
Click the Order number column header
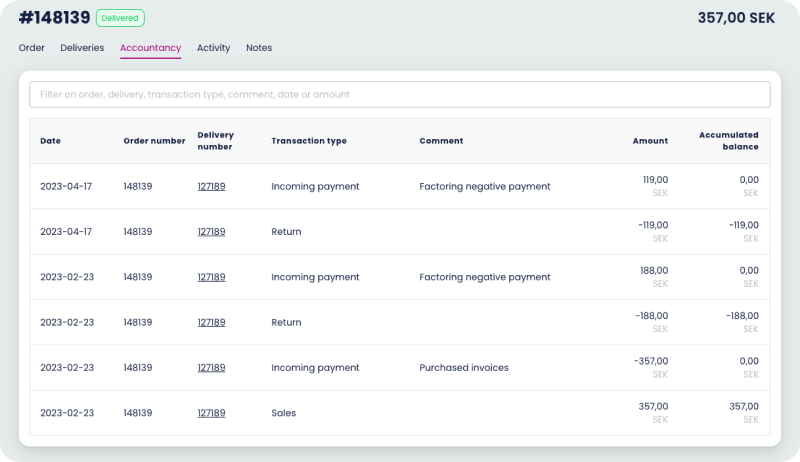click(154, 141)
